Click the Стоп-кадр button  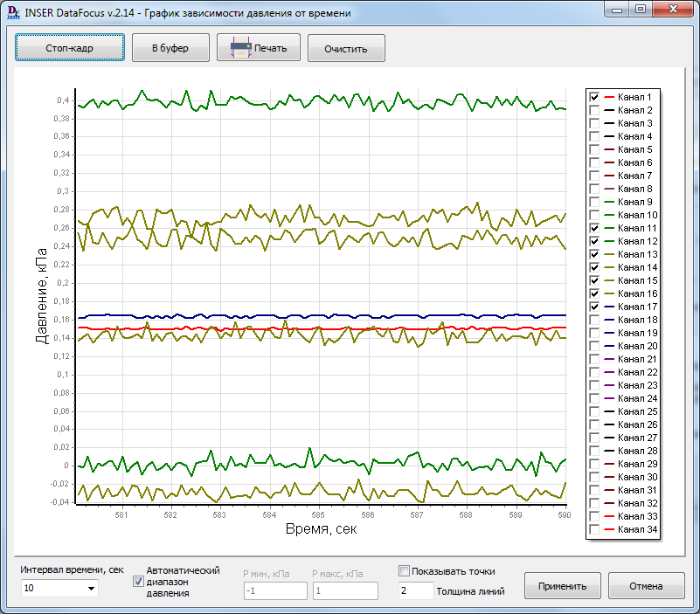(70, 48)
